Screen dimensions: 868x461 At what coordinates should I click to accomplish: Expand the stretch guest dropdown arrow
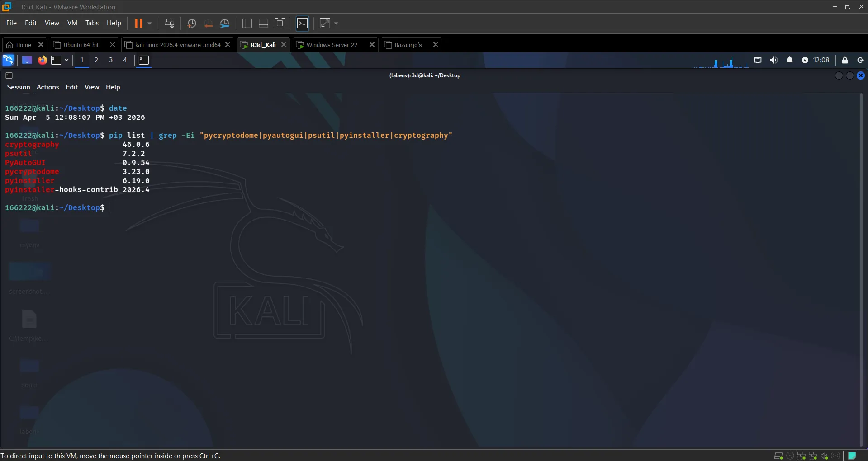point(336,24)
